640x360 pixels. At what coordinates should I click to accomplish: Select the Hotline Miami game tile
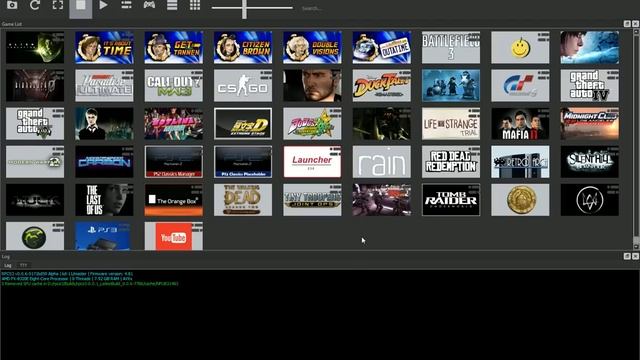pos(173,124)
